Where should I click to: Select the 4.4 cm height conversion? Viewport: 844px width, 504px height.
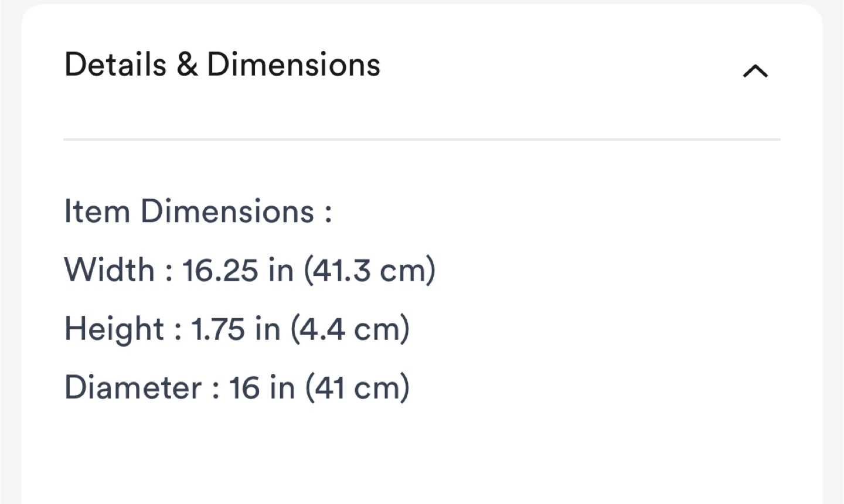tap(350, 329)
